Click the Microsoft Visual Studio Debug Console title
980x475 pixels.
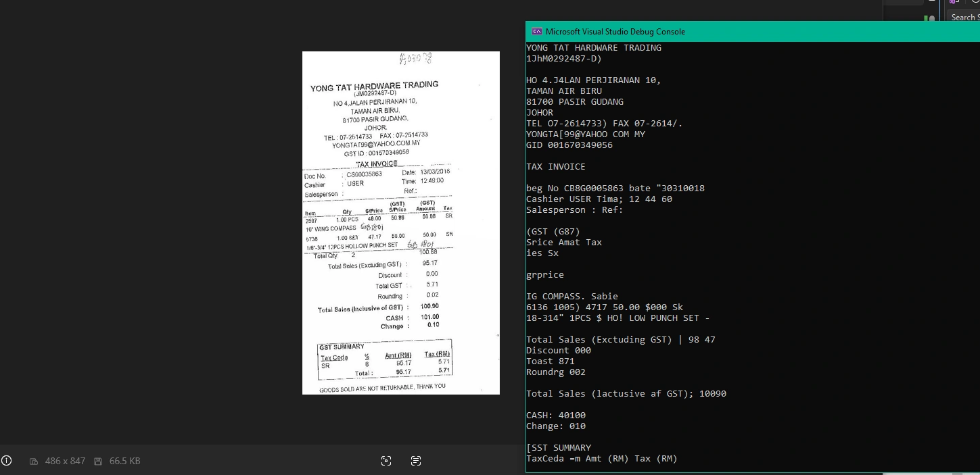[615, 32]
